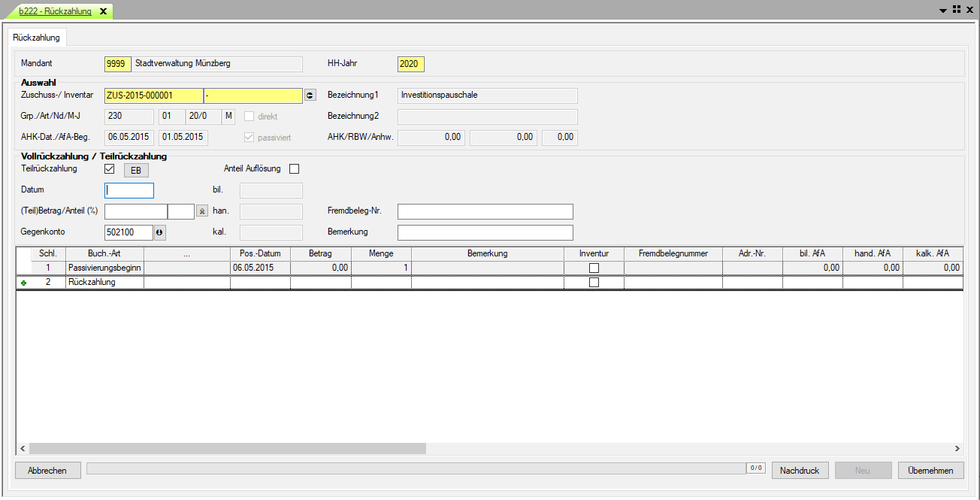
Task: Click lookup icon beside Zuschuss-/Inventar field
Action: [x=310, y=95]
